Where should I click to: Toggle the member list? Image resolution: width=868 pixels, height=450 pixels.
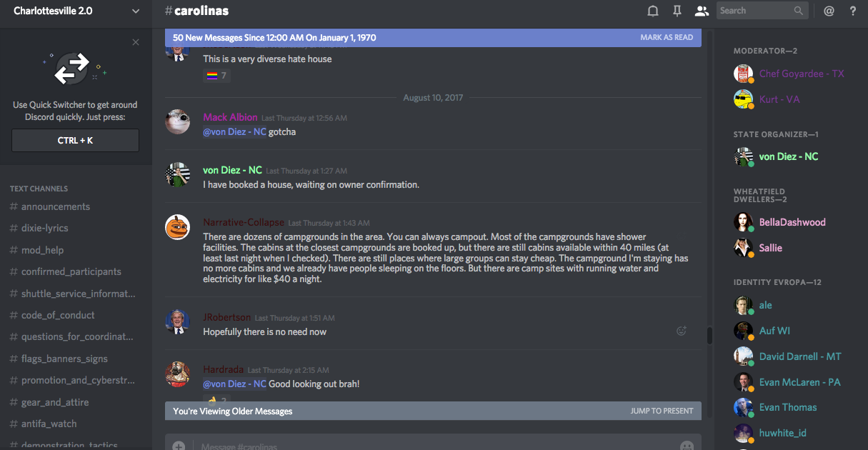(x=702, y=11)
